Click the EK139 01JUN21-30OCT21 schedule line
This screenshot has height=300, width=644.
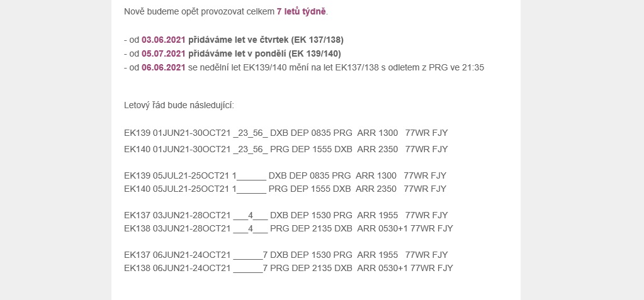coord(286,133)
